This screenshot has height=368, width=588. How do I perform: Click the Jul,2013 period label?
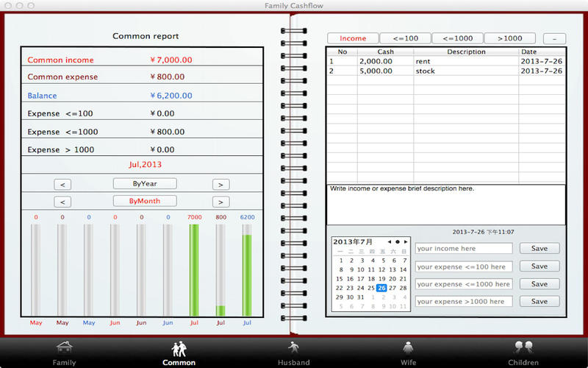(145, 164)
